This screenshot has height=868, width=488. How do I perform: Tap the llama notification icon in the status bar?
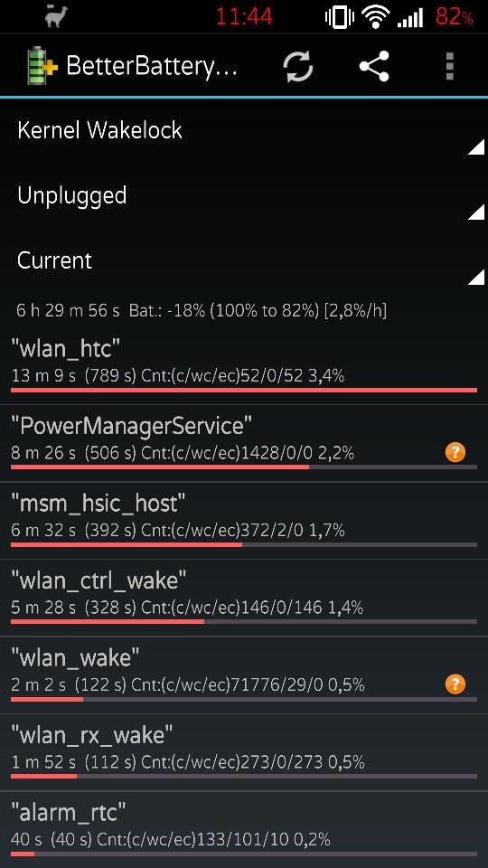[x=56, y=16]
